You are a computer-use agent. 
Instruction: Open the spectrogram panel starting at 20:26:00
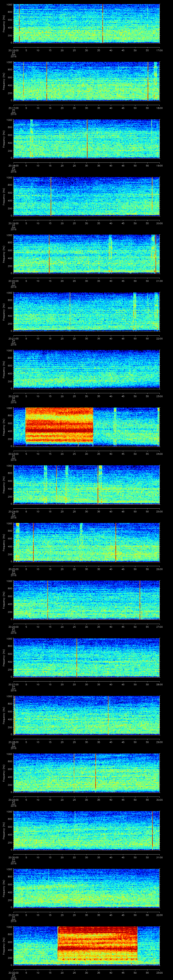(86, 600)
